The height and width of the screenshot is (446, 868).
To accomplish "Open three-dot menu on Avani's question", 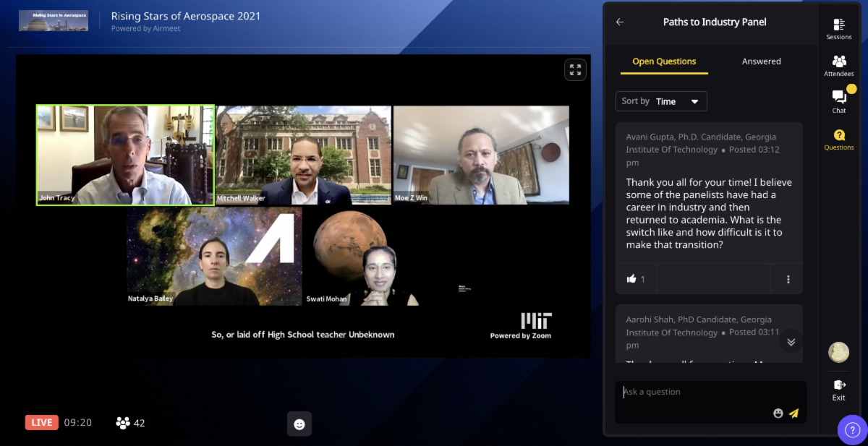I will click(x=788, y=279).
